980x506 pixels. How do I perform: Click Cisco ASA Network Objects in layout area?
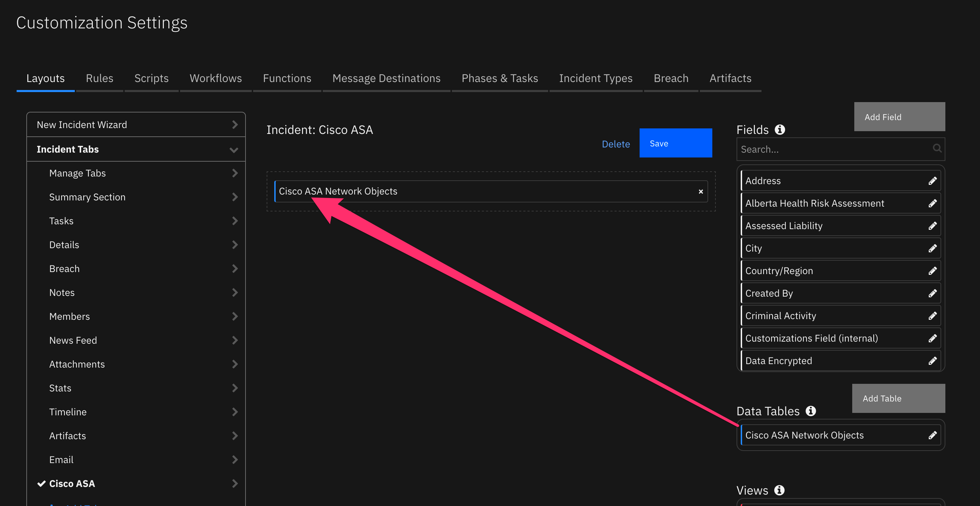491,191
